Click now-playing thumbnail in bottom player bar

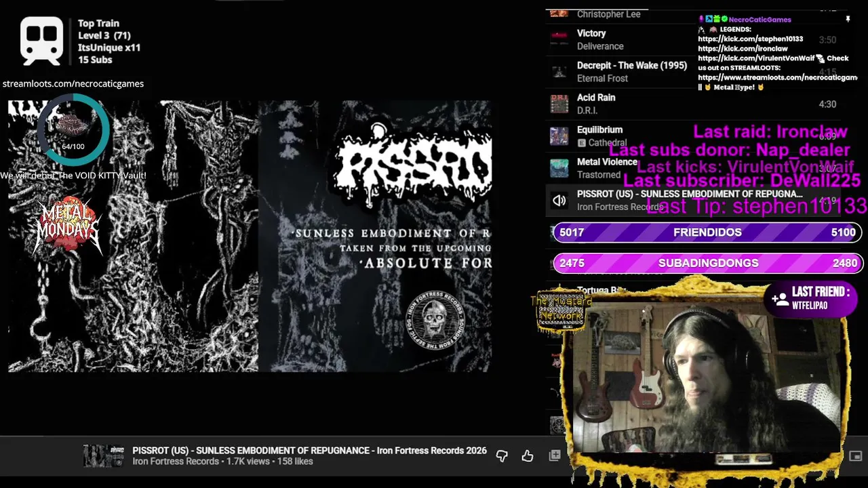coord(104,456)
